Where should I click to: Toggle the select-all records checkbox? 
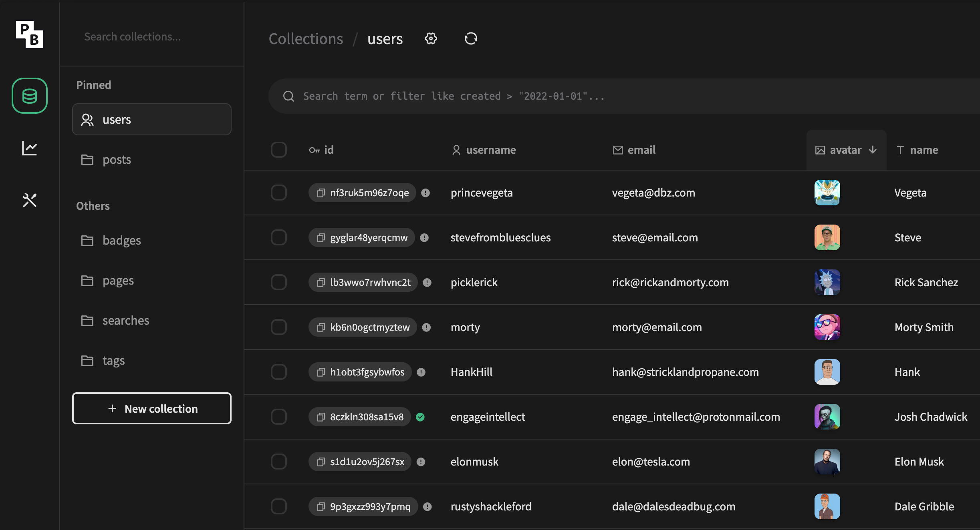[x=279, y=150]
